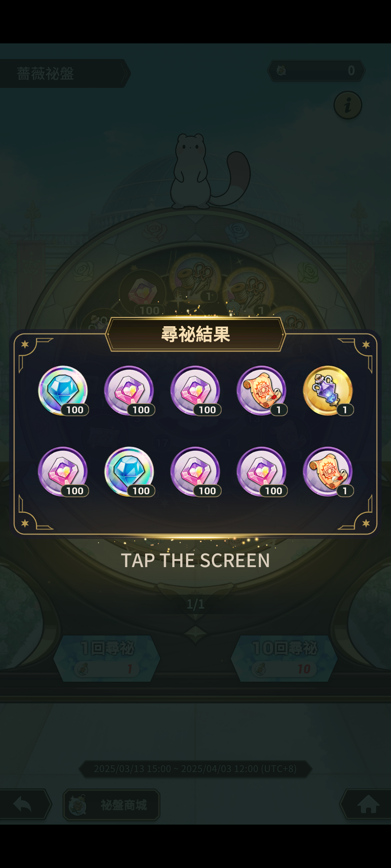Start the 10回尋秘 ten draw
This screenshot has height=868, width=391.
(x=284, y=658)
